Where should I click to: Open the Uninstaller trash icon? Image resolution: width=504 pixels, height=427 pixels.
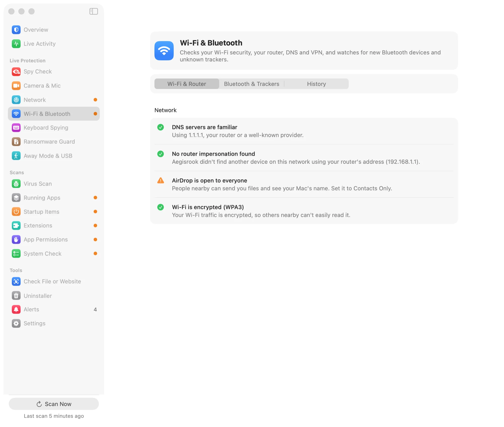tap(16, 296)
